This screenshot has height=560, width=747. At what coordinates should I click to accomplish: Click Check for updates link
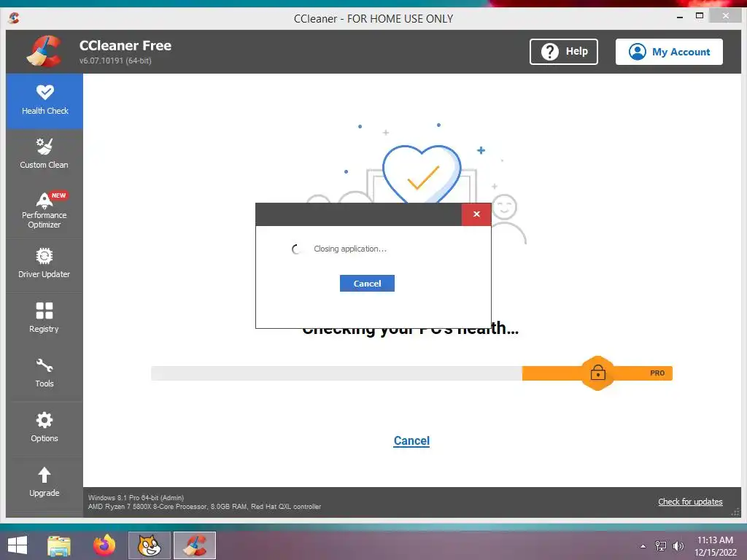pos(690,502)
